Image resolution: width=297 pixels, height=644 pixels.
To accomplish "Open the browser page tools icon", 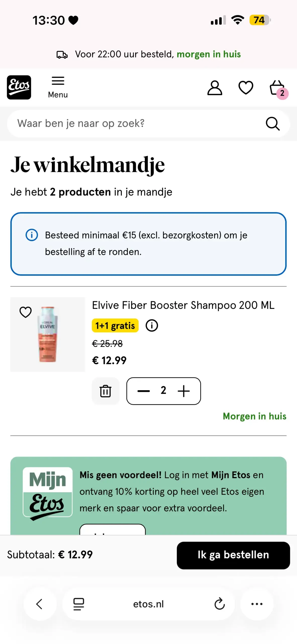I will coord(79,604).
